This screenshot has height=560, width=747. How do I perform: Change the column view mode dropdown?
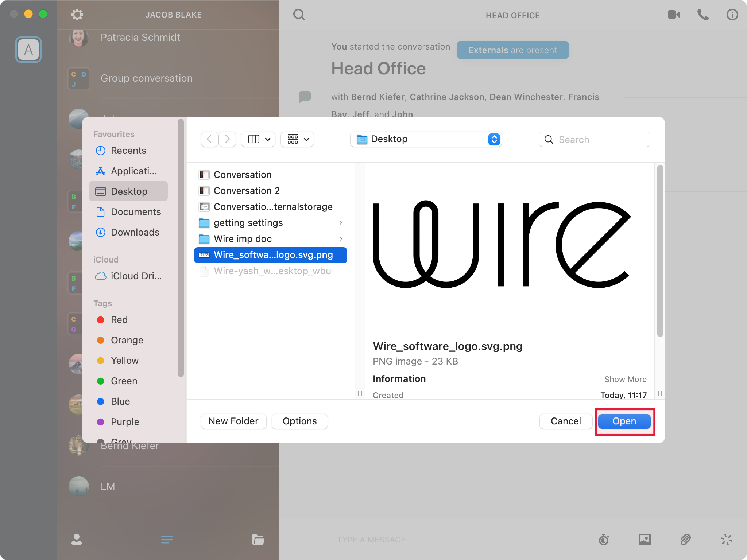259,139
